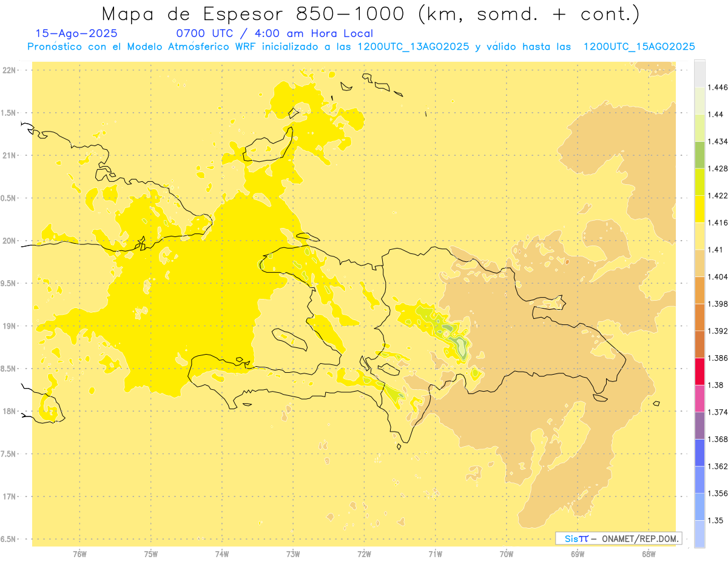Click the '20N' latitude label

point(8,241)
